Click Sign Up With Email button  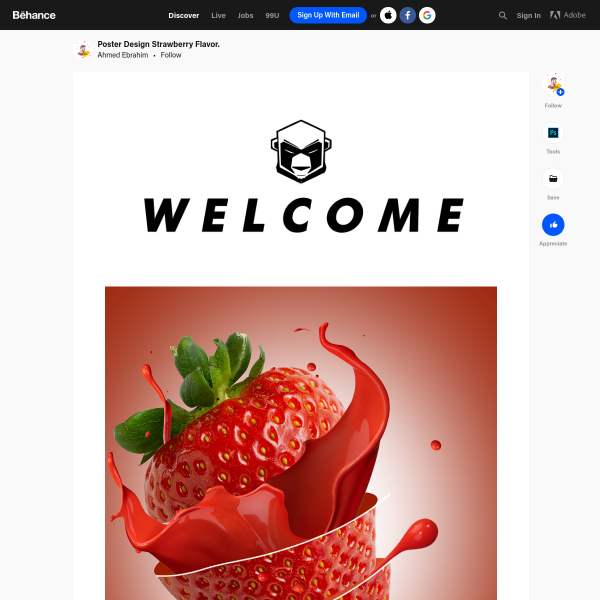[x=328, y=15]
